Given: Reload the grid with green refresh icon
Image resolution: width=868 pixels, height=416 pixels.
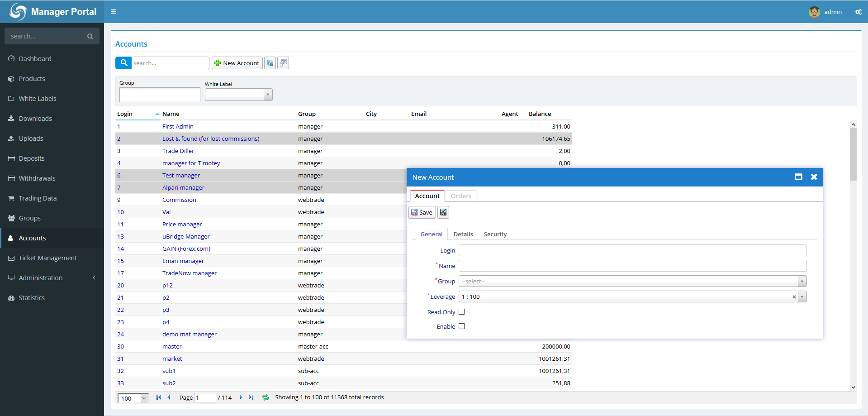Looking at the screenshot, I should pyautogui.click(x=266, y=397).
